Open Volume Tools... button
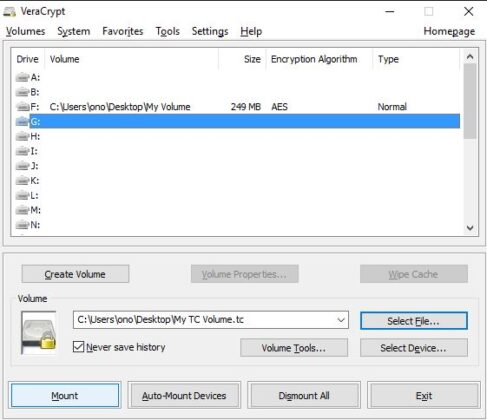Viewport: 487px width, 420px height. coord(294,348)
